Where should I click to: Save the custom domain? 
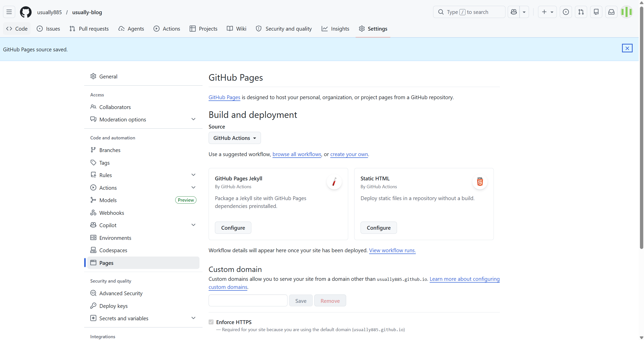point(301,301)
